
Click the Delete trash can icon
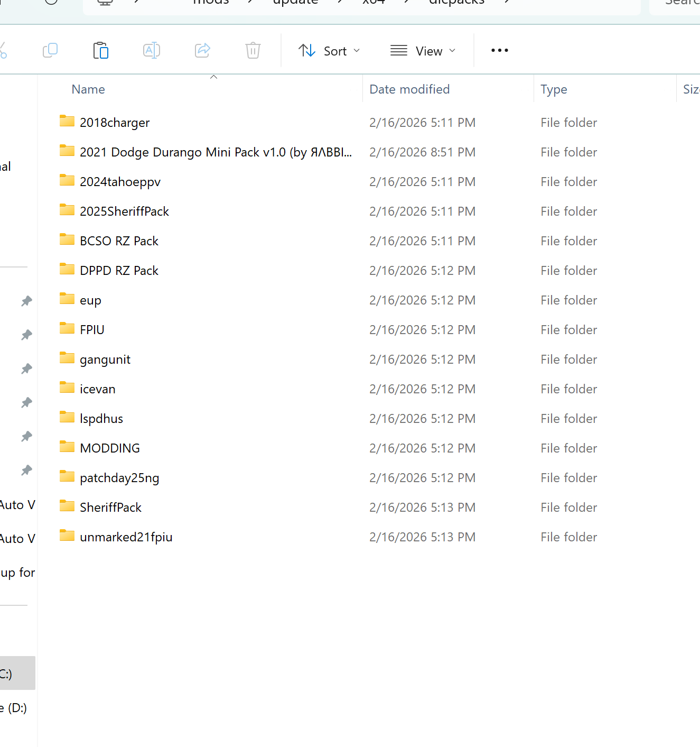(x=253, y=51)
